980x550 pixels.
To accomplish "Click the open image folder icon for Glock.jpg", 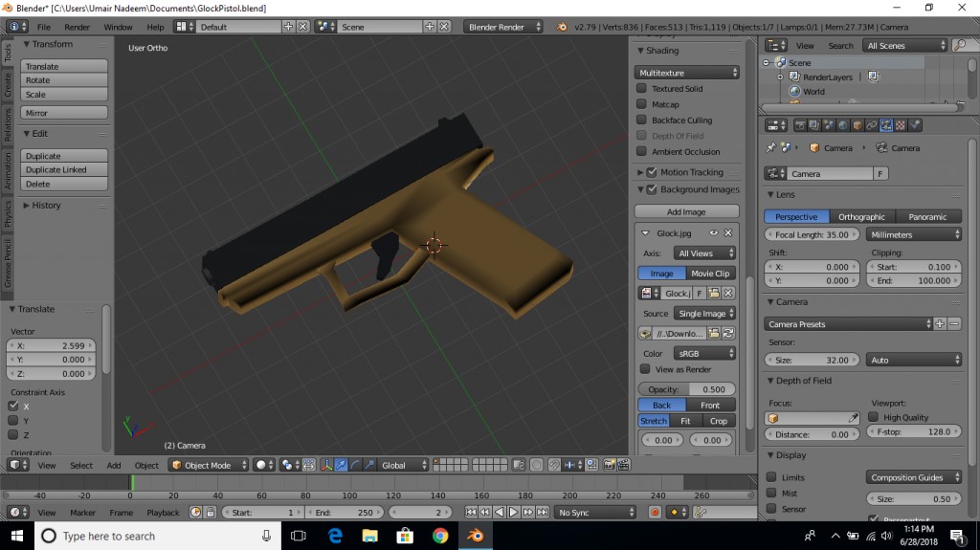I will (714, 293).
